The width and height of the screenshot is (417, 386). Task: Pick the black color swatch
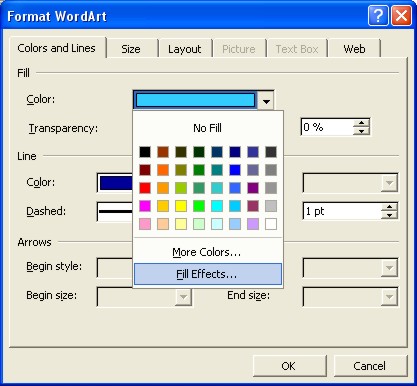point(145,152)
